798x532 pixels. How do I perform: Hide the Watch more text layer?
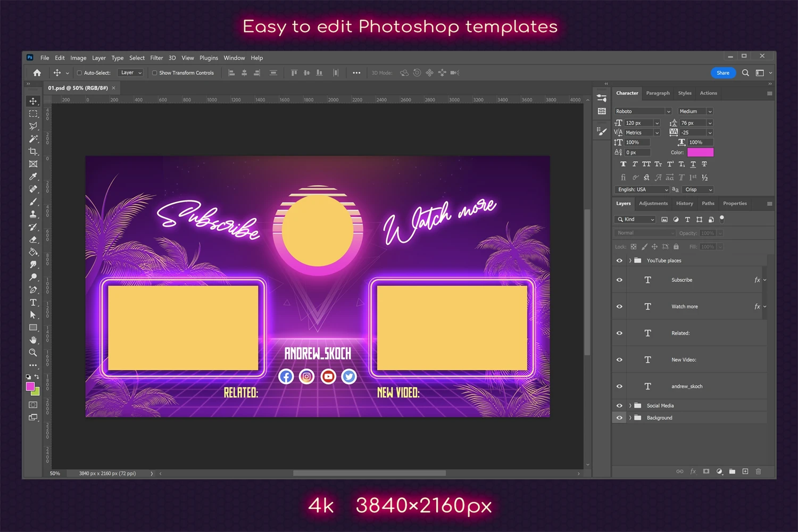click(619, 306)
